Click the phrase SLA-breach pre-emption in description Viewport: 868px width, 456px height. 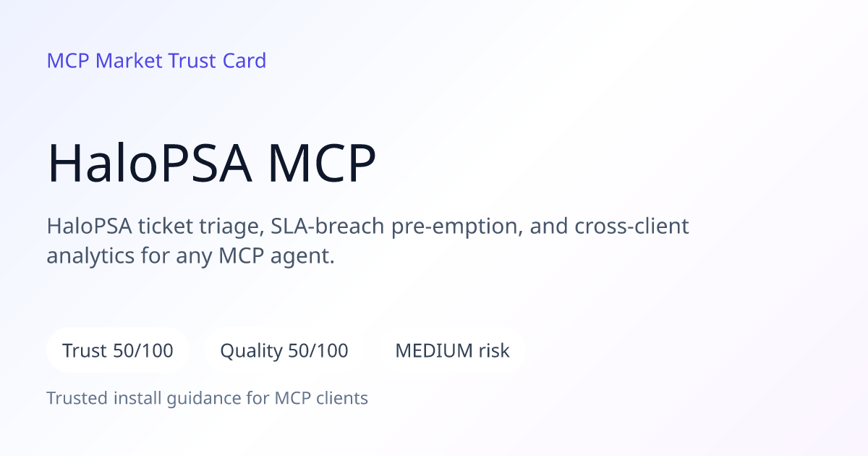tap(395, 227)
